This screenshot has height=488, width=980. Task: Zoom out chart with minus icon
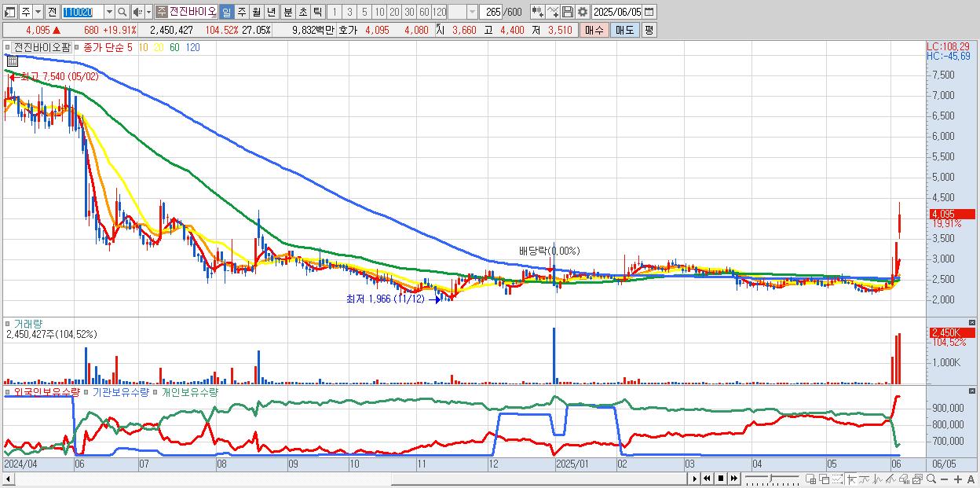click(x=944, y=479)
